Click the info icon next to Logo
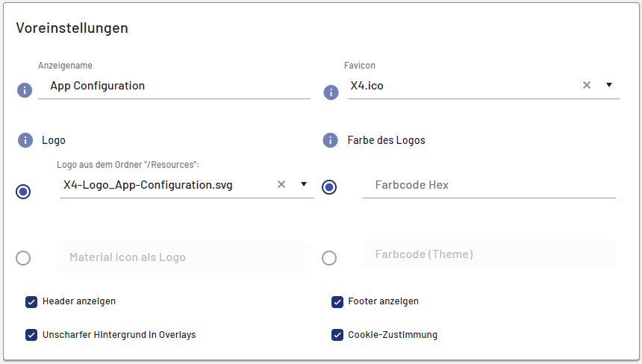Image resolution: width=642 pixels, height=364 pixels. click(x=25, y=140)
